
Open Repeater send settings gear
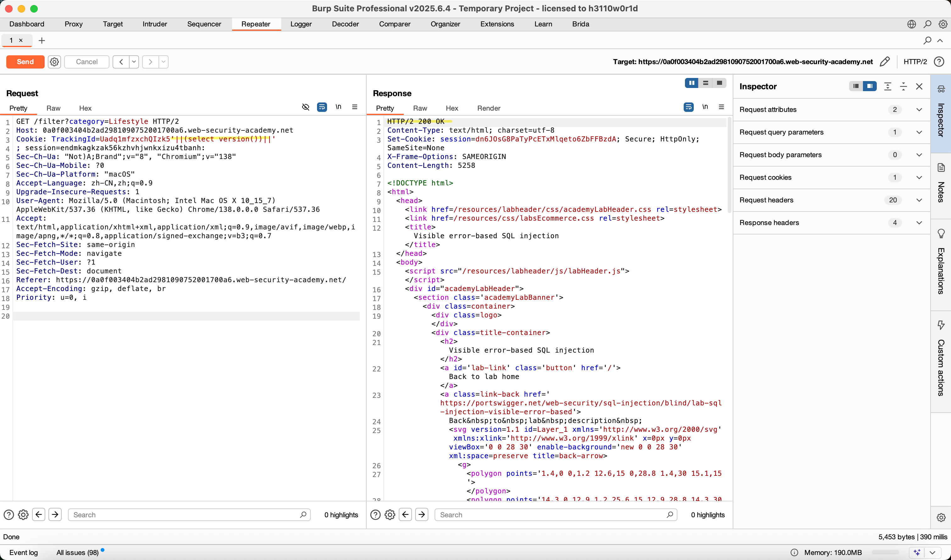(x=54, y=62)
